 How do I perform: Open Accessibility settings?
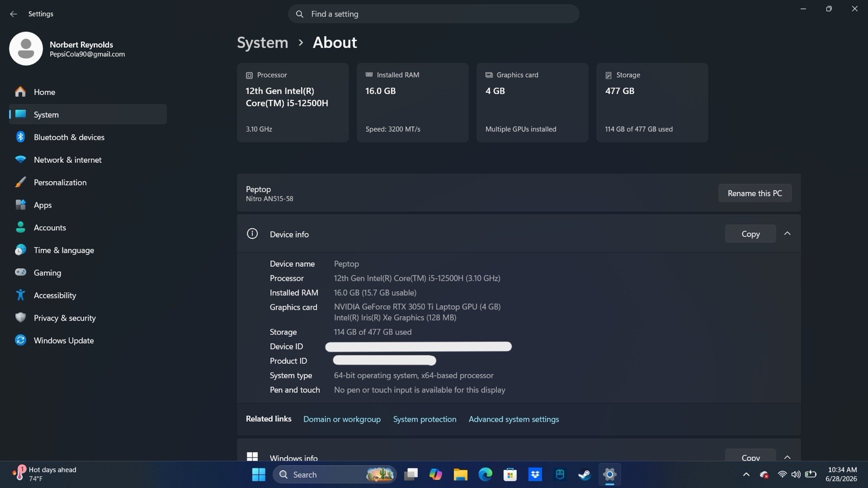point(88,296)
